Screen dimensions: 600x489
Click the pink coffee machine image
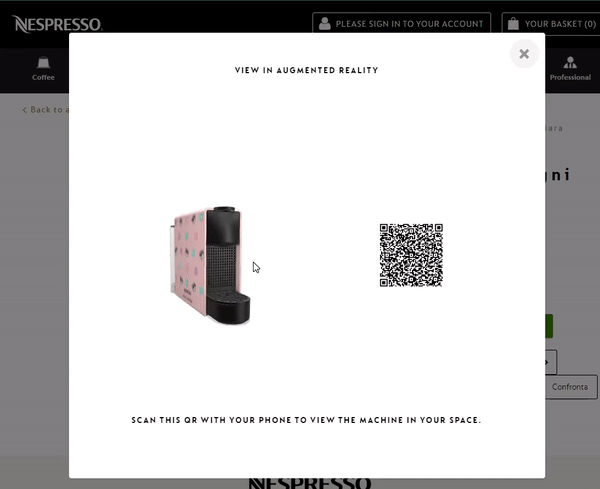point(210,265)
